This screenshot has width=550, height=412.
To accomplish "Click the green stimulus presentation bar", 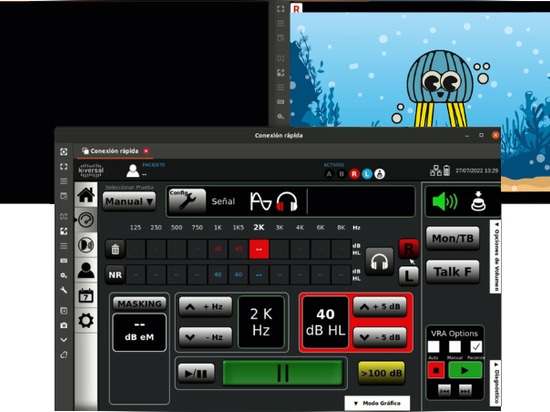I will pyautogui.click(x=283, y=373).
